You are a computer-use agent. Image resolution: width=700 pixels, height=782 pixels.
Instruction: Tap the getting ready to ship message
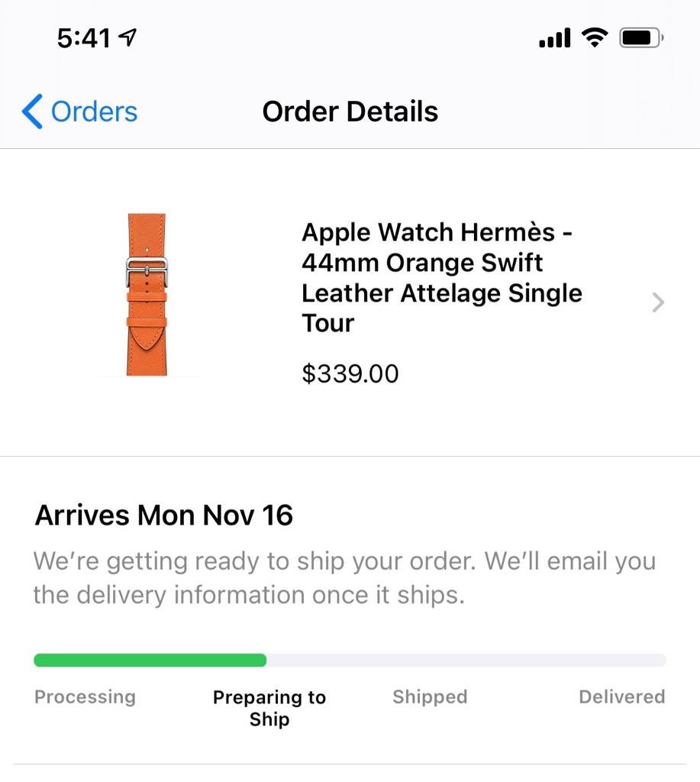344,577
